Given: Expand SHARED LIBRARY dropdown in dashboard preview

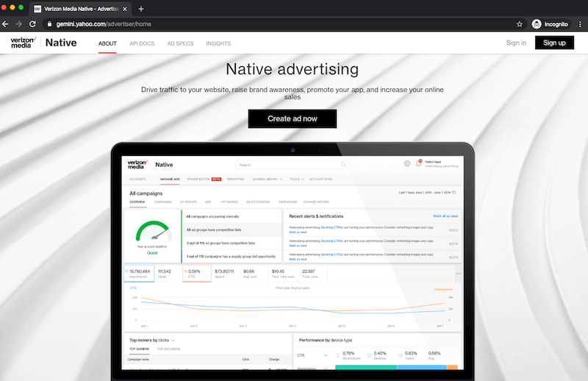Looking at the screenshot, I should 268,179.
